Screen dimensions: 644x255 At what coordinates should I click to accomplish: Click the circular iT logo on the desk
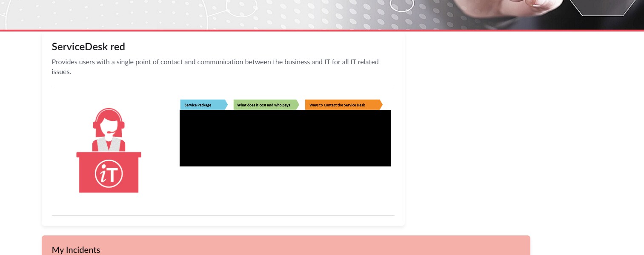109,174
